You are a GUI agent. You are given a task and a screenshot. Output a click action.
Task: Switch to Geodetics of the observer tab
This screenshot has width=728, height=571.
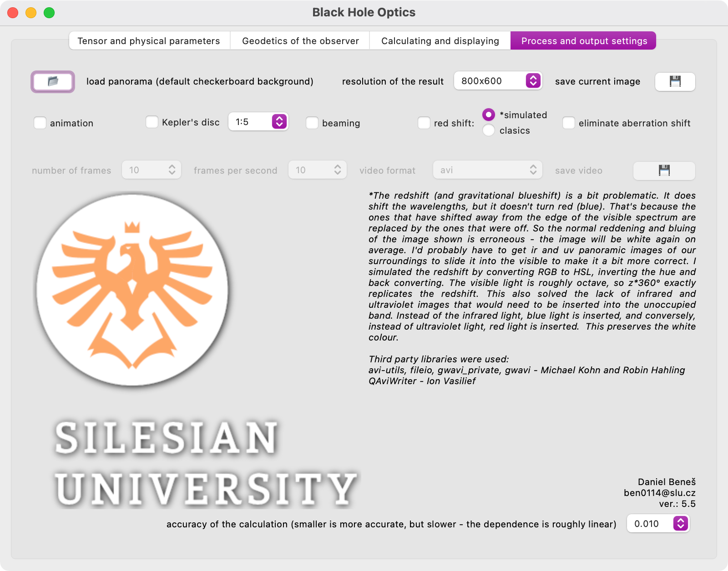[300, 41]
